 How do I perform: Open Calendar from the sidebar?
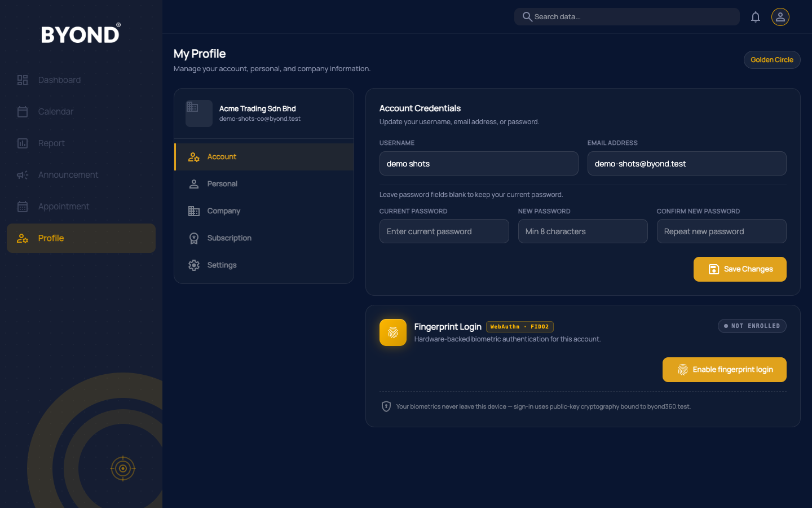[x=81, y=112]
